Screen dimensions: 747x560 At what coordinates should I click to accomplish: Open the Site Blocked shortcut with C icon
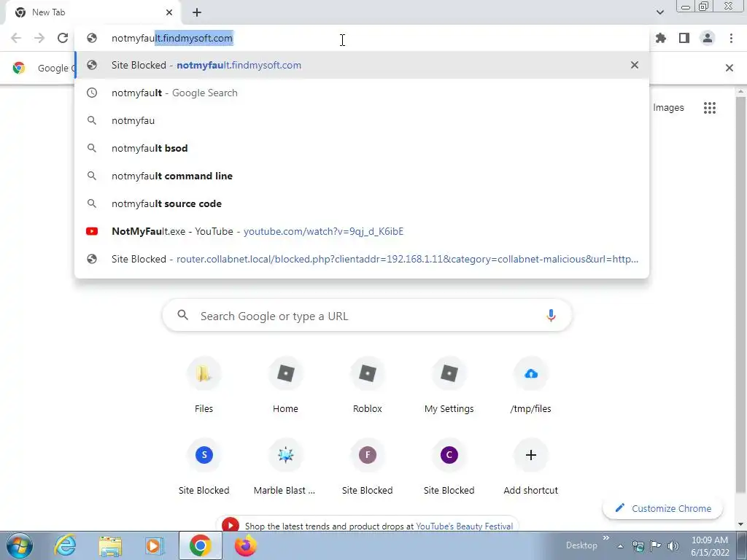click(449, 467)
